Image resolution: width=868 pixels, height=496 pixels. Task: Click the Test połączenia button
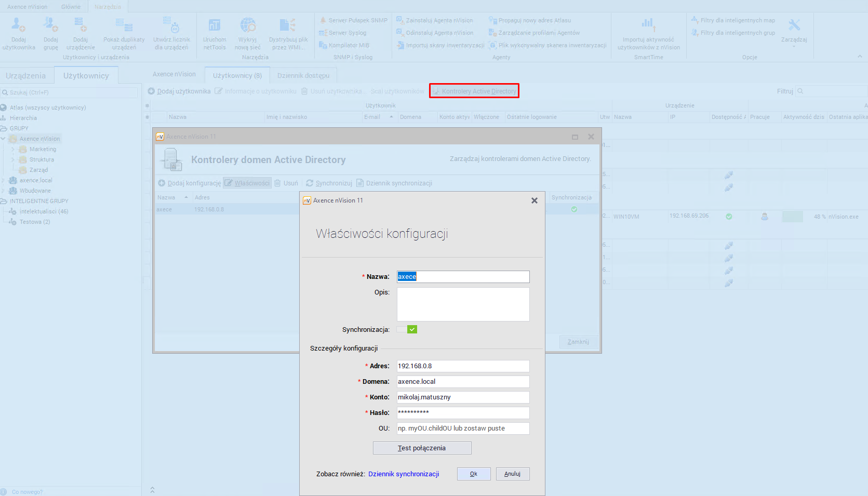tap(422, 448)
